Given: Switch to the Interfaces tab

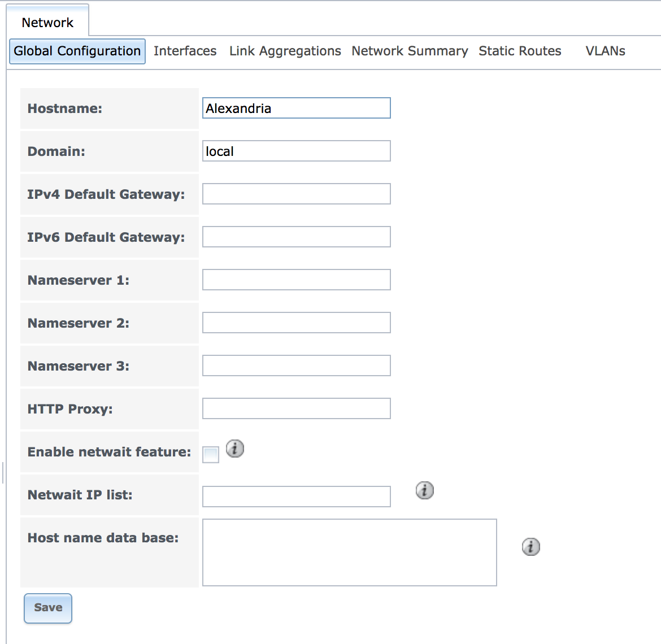Looking at the screenshot, I should (x=185, y=51).
